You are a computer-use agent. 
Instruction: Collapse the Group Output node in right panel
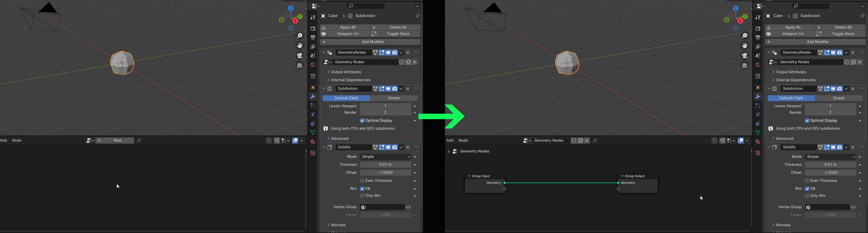point(622,176)
